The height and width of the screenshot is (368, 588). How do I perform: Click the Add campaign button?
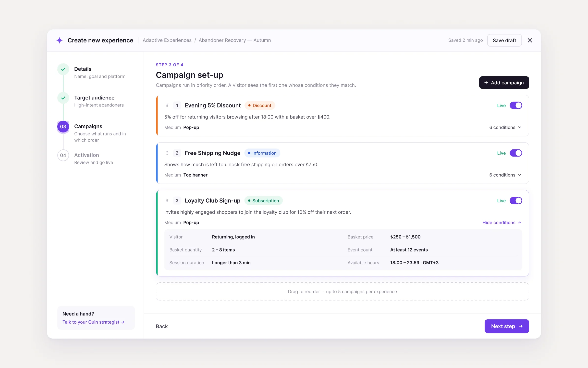(x=504, y=83)
